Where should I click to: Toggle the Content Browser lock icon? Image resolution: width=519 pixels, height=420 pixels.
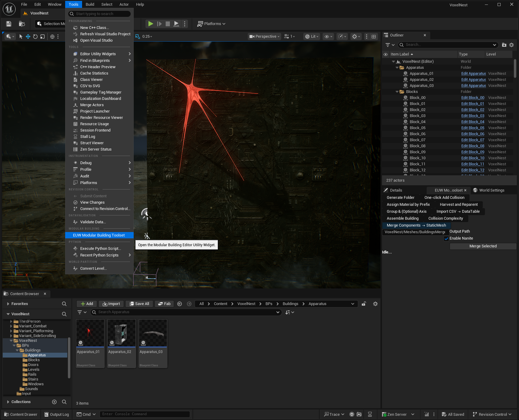[364, 304]
